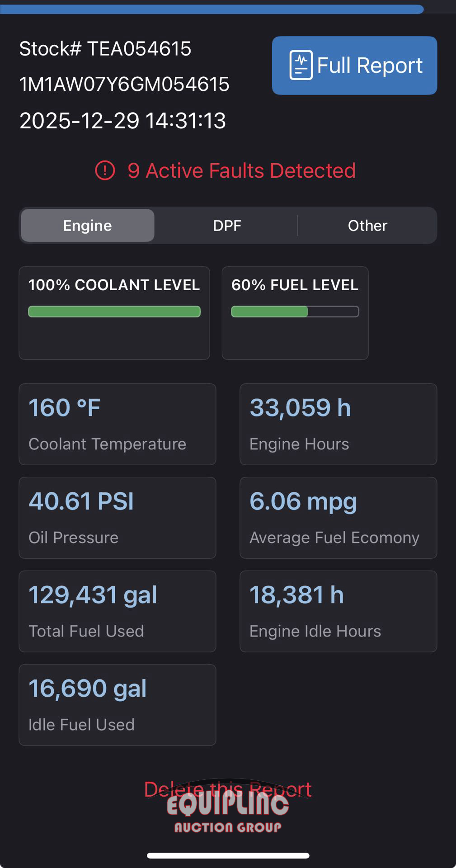This screenshot has width=456, height=868.
Task: Tap the Total Fuel Used card
Action: tap(118, 611)
